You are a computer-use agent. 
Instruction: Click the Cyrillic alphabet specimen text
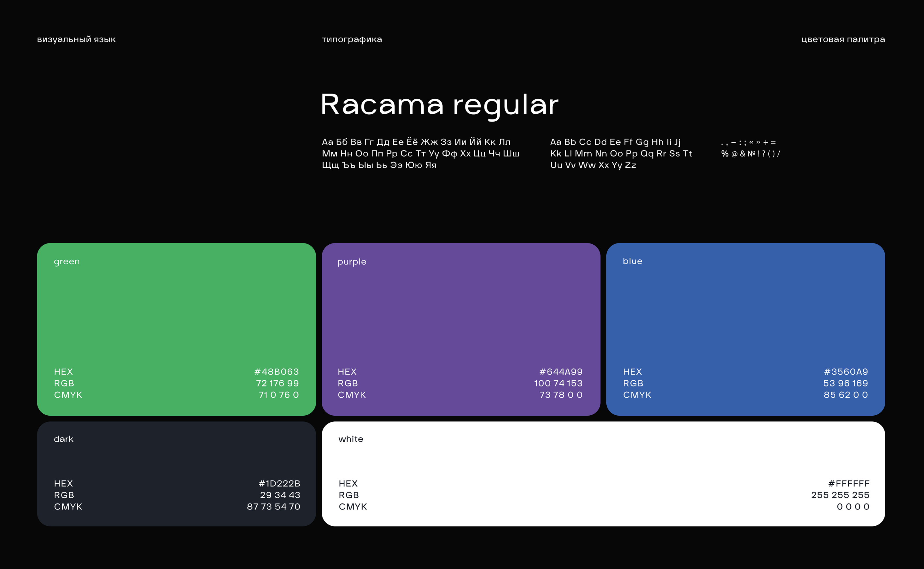point(420,154)
